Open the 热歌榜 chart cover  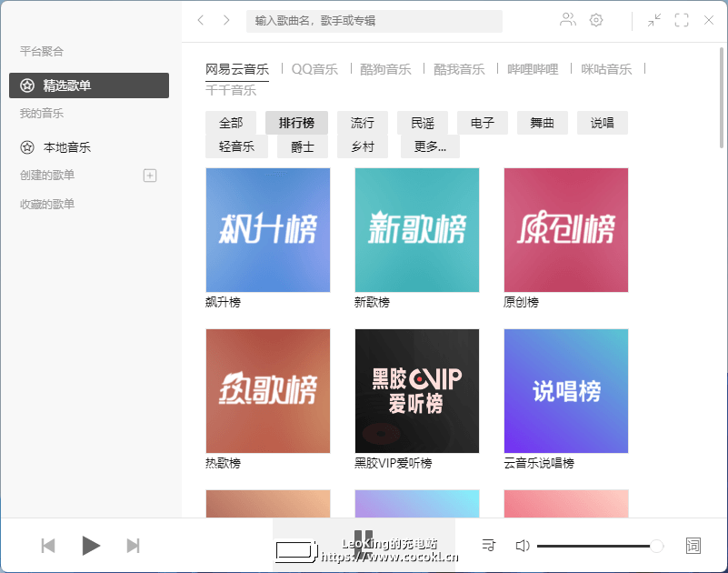pos(268,391)
